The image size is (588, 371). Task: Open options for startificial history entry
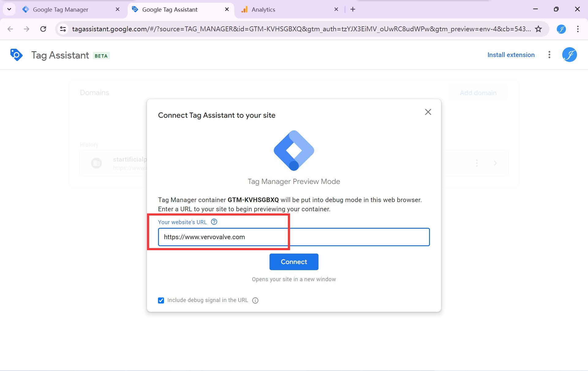(x=477, y=163)
